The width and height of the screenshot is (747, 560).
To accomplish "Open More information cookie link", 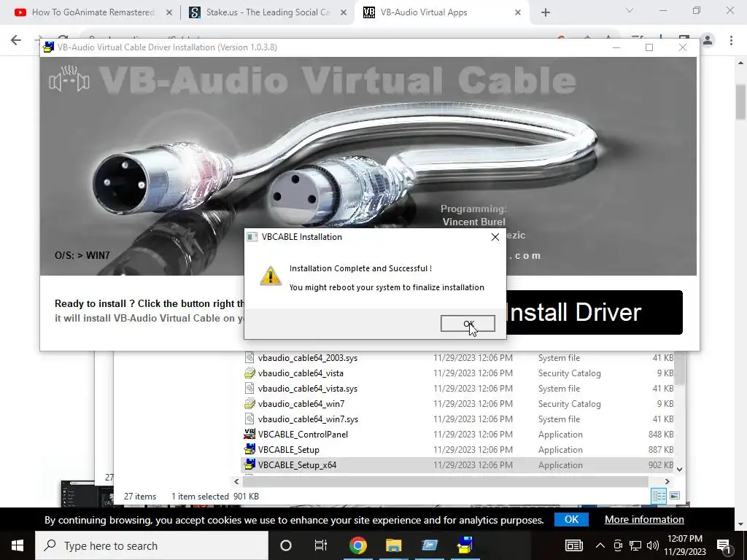I will 644,519.
